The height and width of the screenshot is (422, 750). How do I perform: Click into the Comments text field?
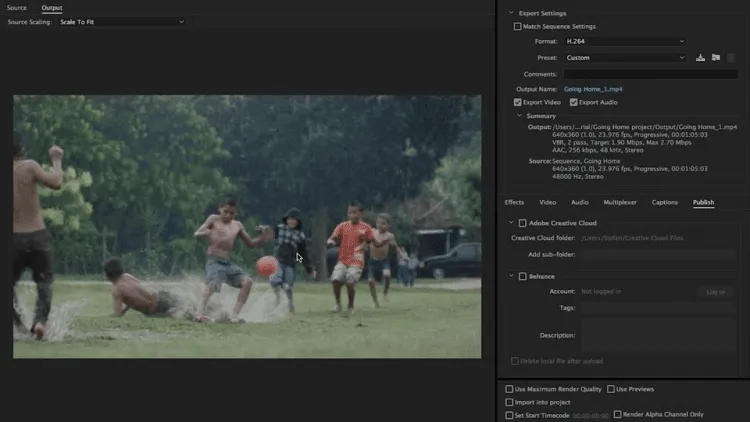point(650,74)
